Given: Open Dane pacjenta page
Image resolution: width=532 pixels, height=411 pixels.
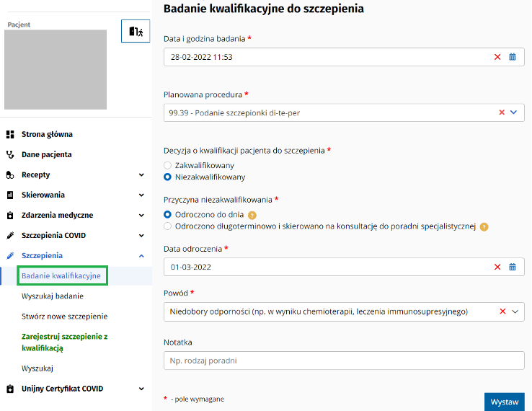Looking at the screenshot, I should [x=46, y=155].
